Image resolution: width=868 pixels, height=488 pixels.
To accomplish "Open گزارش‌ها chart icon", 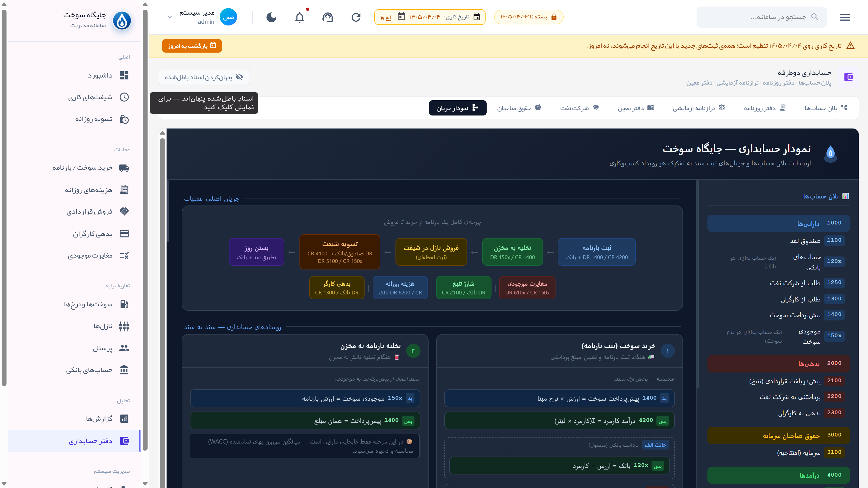I will point(124,419).
